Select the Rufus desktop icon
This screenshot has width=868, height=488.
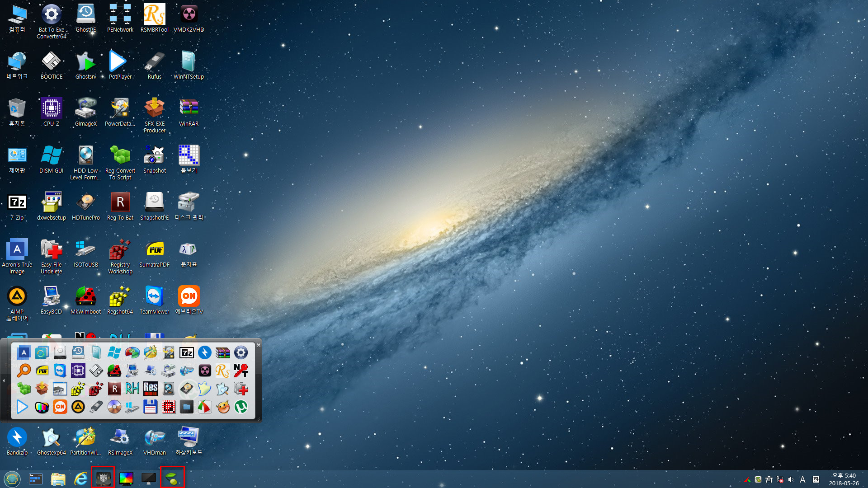coord(155,65)
